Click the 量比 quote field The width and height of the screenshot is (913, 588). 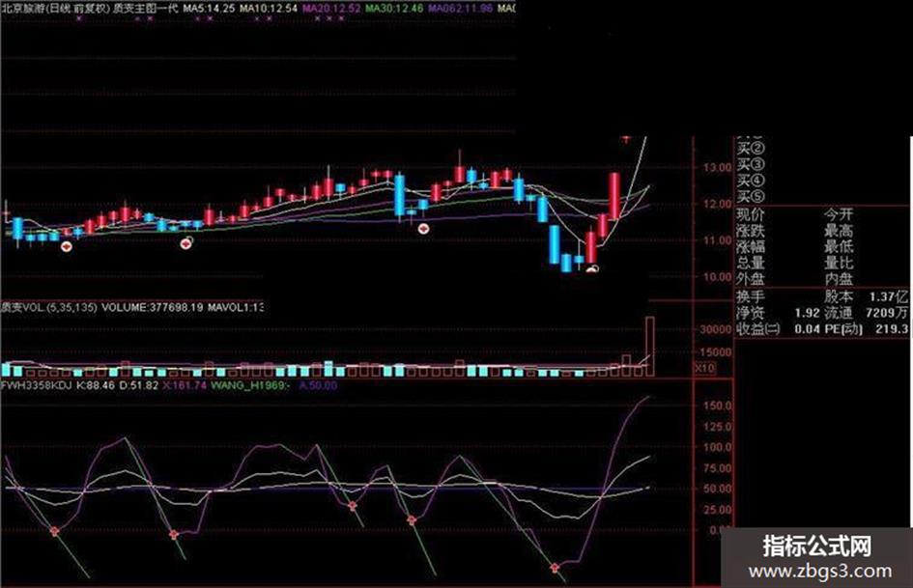point(839,264)
